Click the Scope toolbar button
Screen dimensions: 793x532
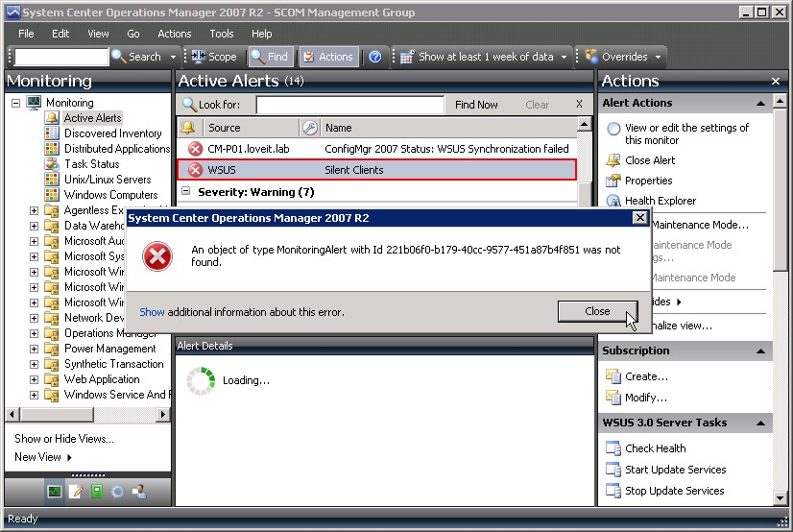pos(214,57)
